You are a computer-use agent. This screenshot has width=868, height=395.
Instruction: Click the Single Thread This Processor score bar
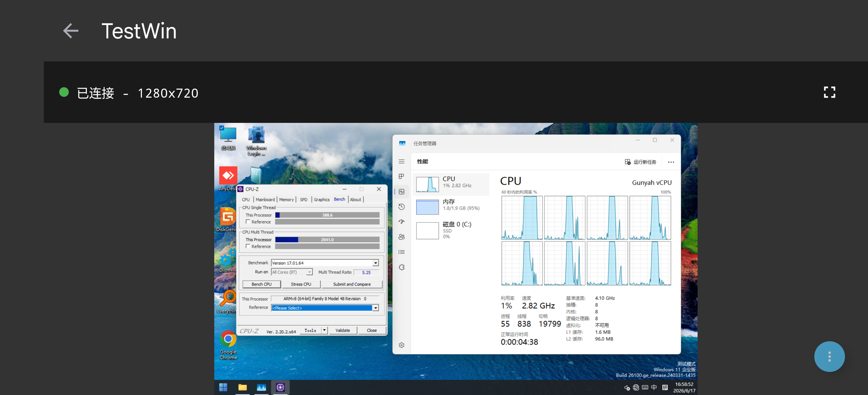click(327, 215)
